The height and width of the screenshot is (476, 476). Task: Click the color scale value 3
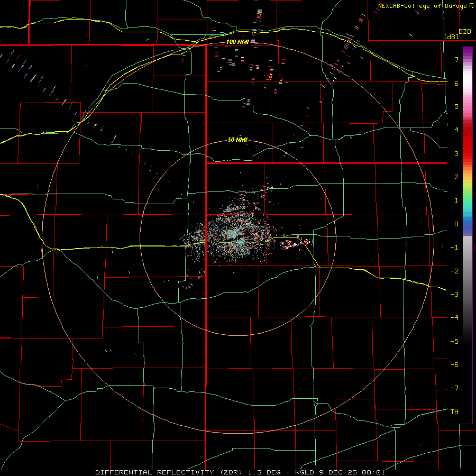(x=456, y=153)
